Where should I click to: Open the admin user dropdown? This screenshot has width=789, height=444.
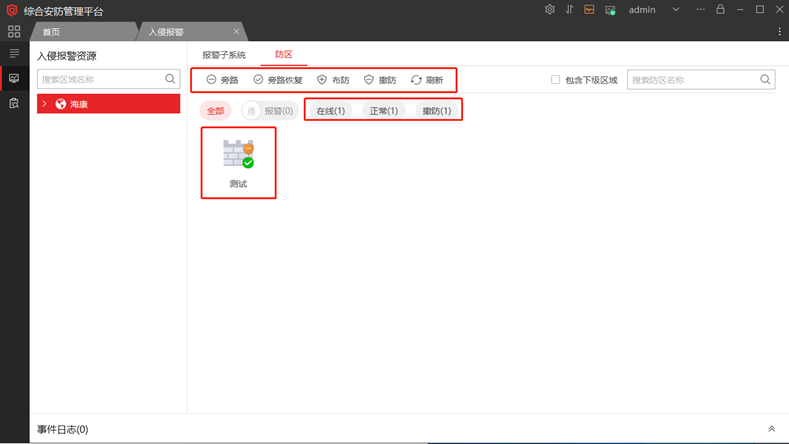[676, 10]
